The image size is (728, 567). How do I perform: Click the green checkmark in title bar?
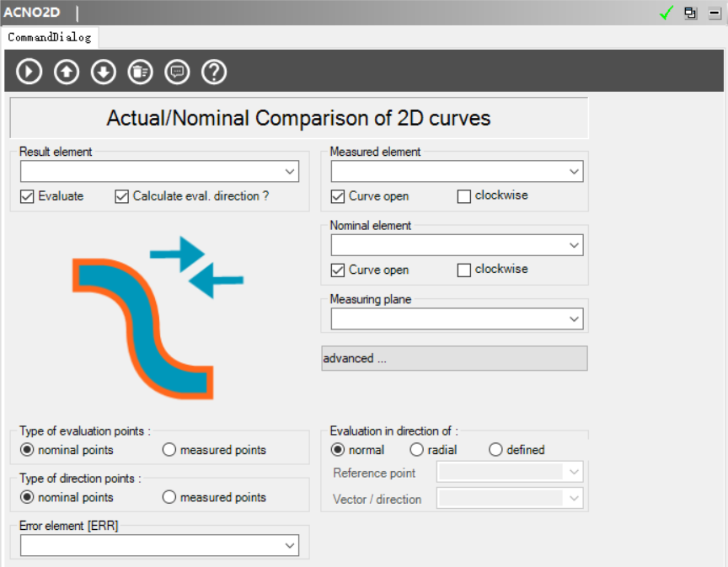(x=667, y=13)
